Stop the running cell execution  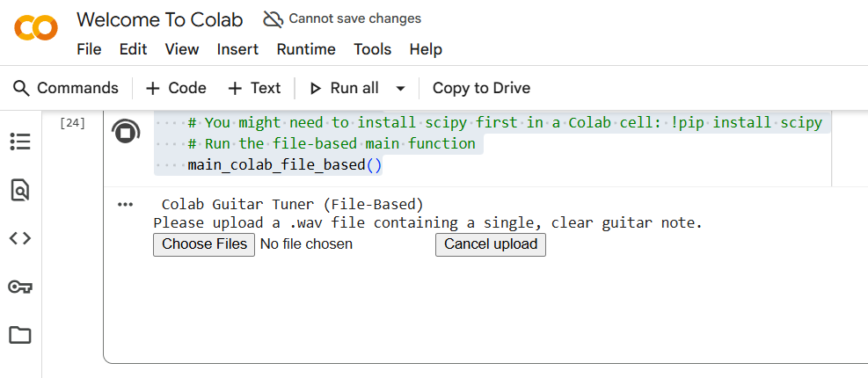pos(126,133)
